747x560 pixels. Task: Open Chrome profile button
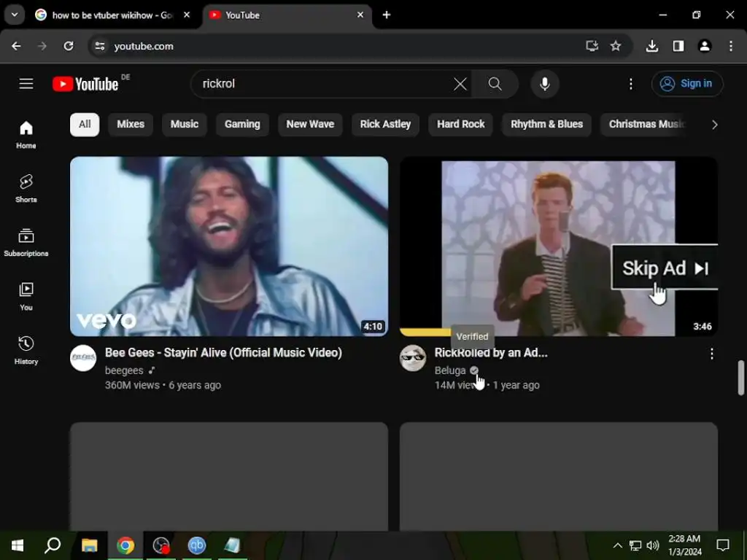(705, 46)
